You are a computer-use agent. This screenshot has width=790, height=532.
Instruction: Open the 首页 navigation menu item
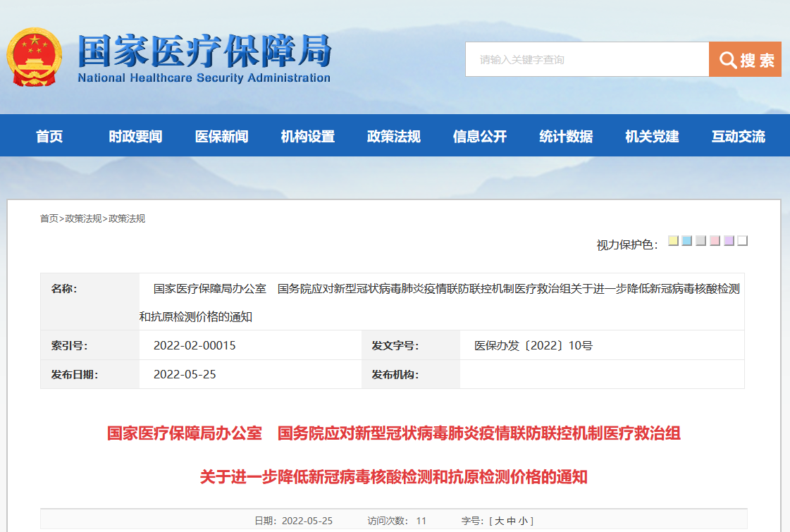click(x=49, y=136)
